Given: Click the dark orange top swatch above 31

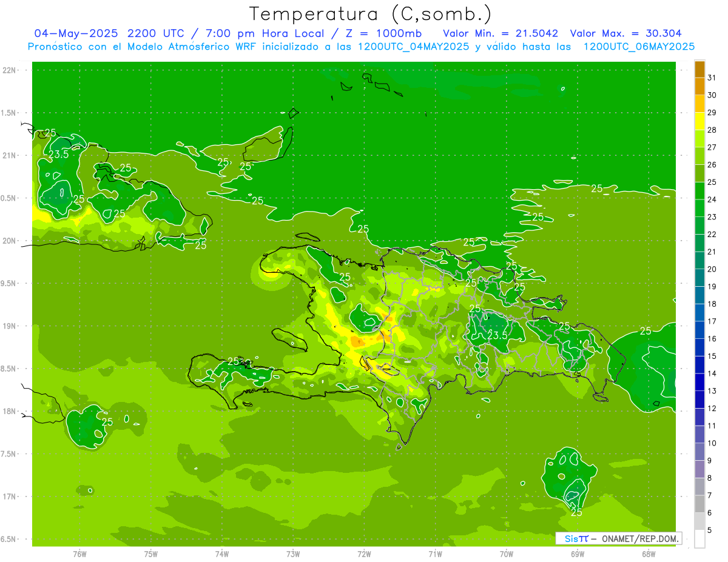Looking at the screenshot, I should tap(700, 69).
